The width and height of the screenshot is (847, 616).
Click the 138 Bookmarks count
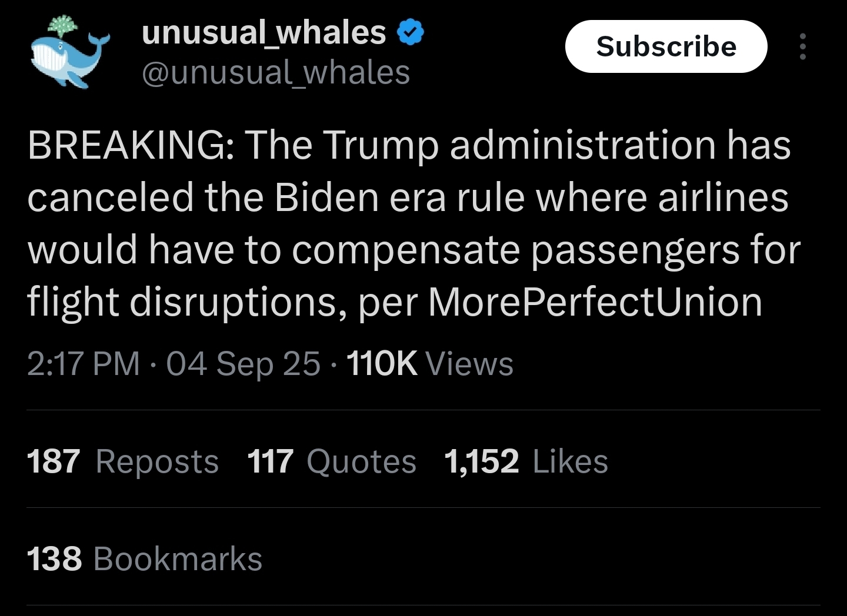(145, 558)
